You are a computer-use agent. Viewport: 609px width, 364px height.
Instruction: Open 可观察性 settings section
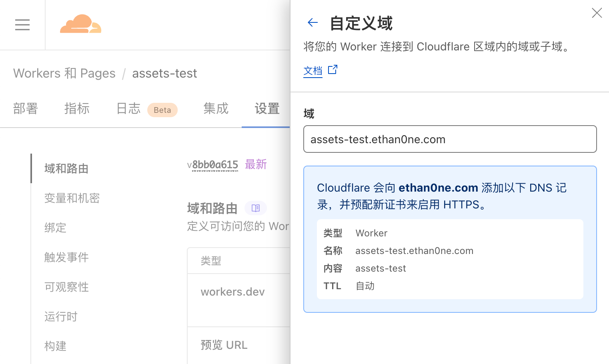(66, 287)
